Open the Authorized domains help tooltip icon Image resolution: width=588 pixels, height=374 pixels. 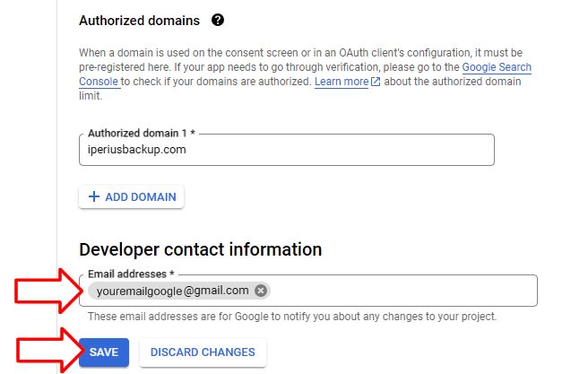coord(218,20)
